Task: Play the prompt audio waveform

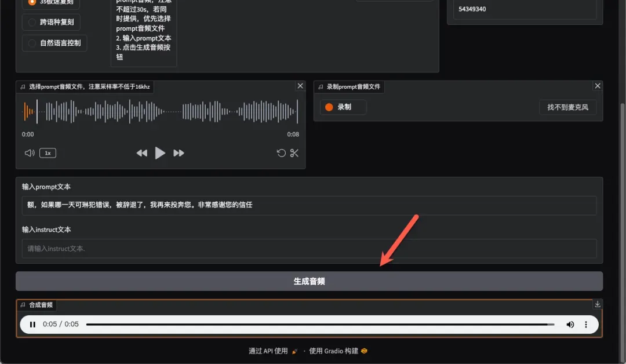Action: [160, 153]
